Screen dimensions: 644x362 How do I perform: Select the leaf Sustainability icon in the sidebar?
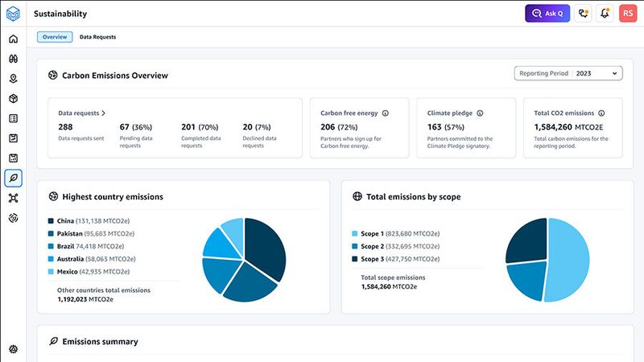coord(13,178)
